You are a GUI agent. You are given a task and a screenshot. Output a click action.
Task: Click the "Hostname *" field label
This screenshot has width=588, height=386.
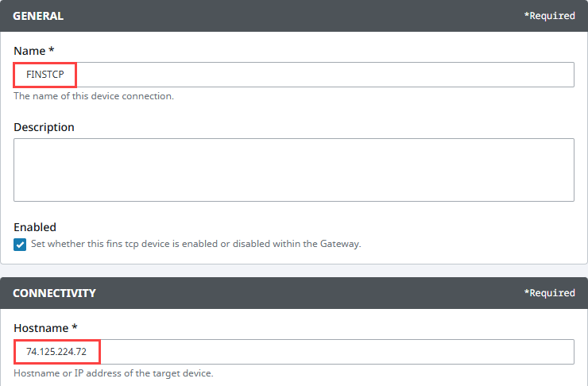tap(46, 328)
